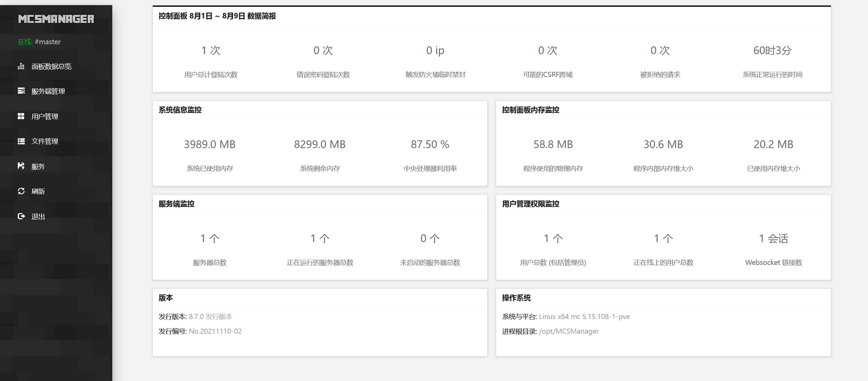Click the Websocket 链接数 label
Image resolution: width=868 pixels, height=381 pixels.
[x=774, y=263]
